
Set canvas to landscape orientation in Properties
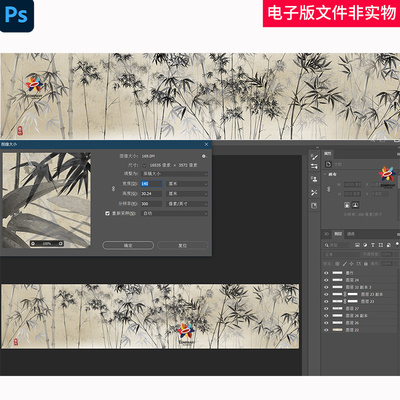click(x=355, y=205)
